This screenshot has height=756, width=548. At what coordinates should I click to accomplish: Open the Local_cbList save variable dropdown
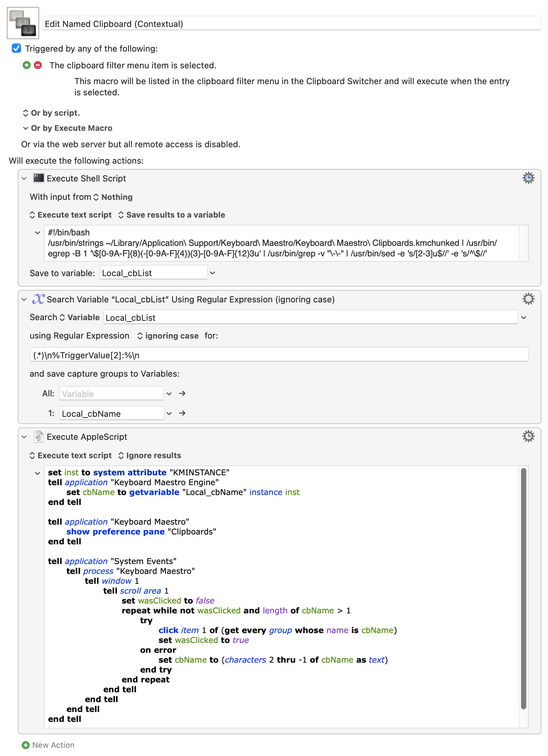tap(212, 273)
